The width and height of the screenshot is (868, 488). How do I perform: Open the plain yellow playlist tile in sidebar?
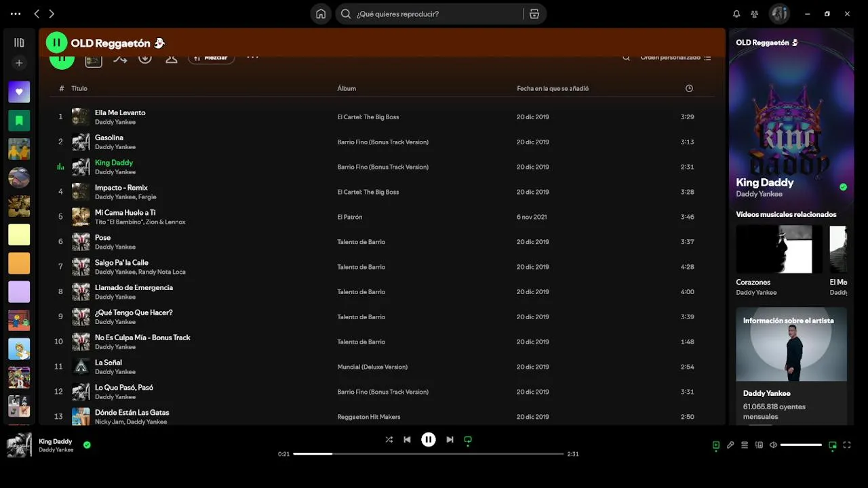point(19,235)
